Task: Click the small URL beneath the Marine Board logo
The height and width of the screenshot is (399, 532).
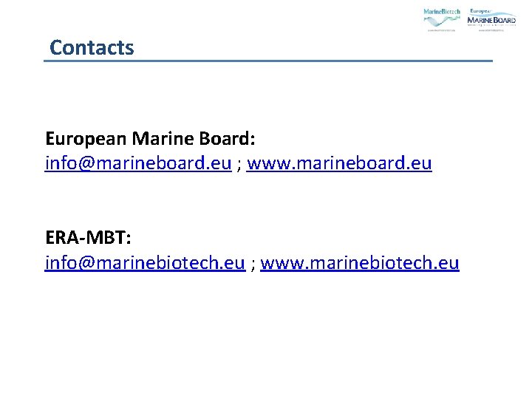Action: point(491,30)
